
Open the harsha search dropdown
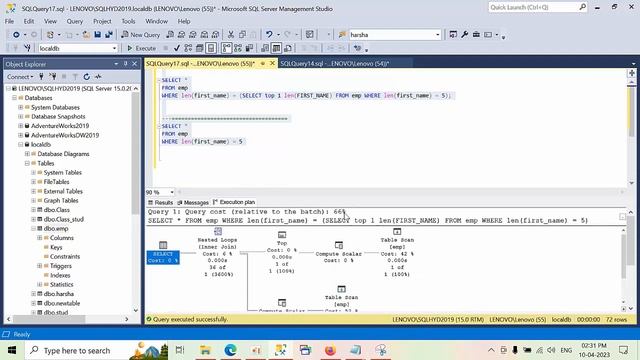[438, 35]
